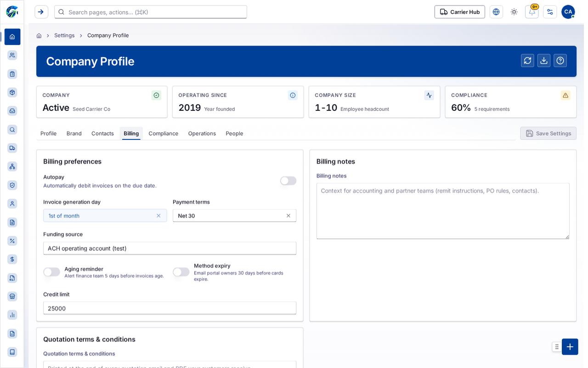Click the Save Settings button
Image resolution: width=588 pixels, height=368 pixels.
click(x=548, y=133)
